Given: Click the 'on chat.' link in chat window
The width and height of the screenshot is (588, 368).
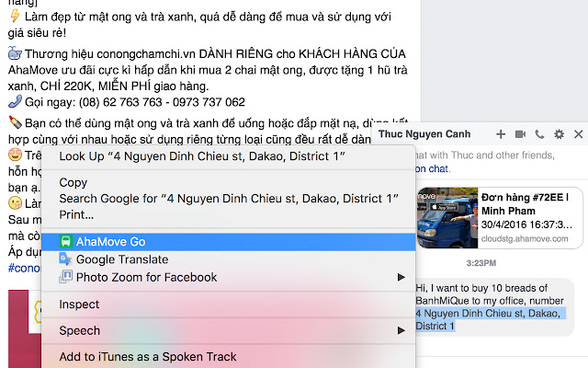Looking at the screenshot, I should 433,169.
